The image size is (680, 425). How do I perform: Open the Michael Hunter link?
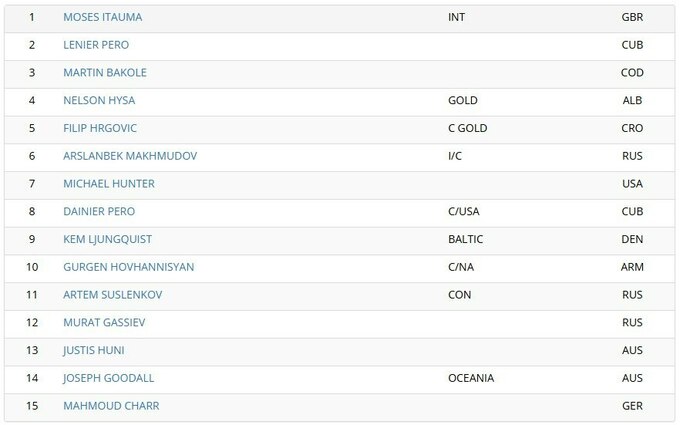tap(109, 184)
